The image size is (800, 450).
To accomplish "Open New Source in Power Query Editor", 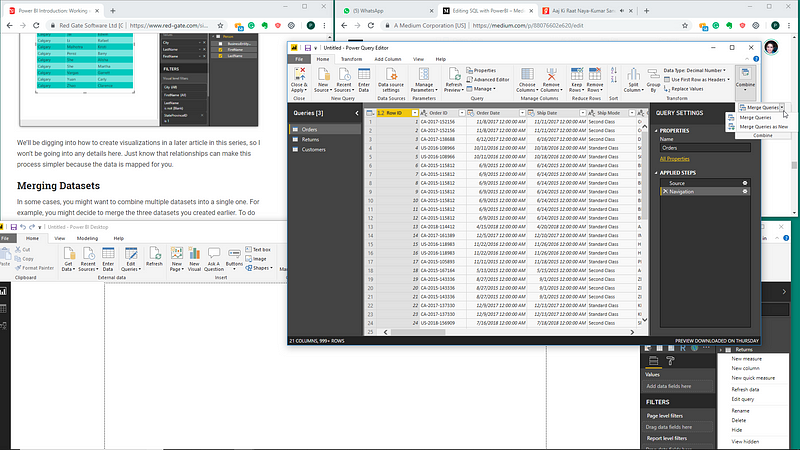I will point(322,80).
